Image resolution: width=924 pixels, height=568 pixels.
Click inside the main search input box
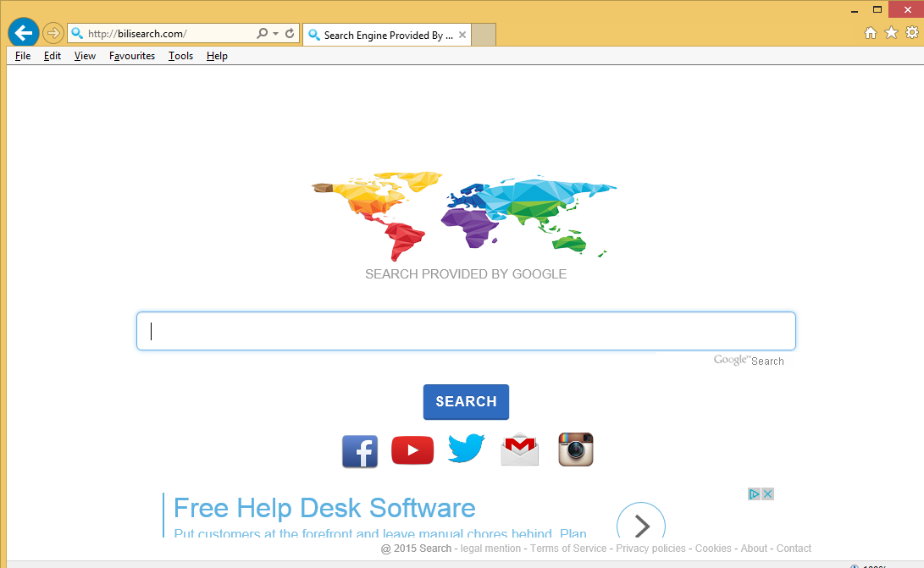[466, 331]
